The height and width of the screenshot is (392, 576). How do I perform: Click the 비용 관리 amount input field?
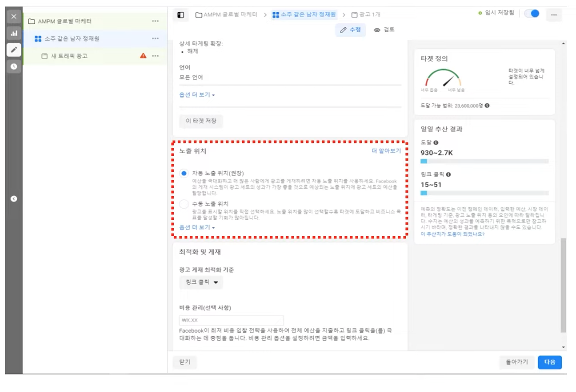[231, 320]
